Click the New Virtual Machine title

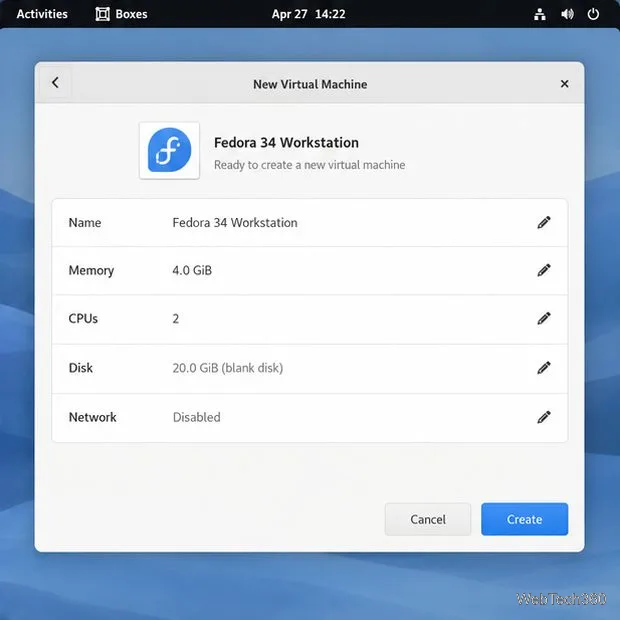point(310,84)
